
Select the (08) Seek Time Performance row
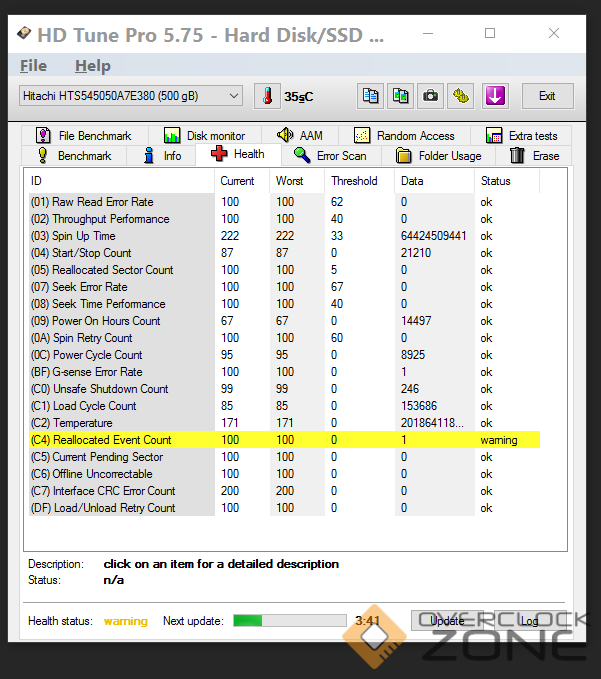(x=284, y=304)
